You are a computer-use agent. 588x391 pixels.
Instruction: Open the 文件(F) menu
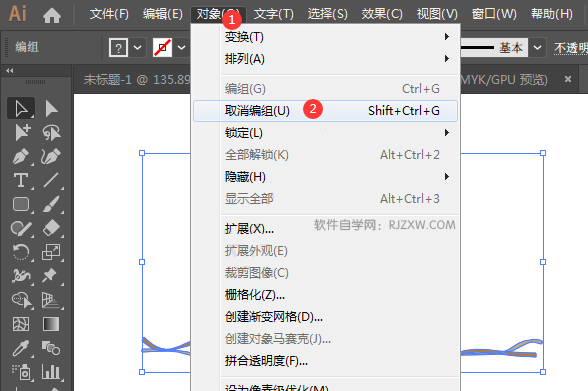pos(109,14)
